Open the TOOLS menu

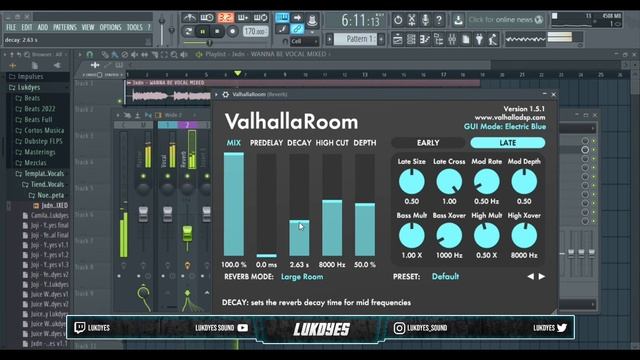tap(134, 27)
